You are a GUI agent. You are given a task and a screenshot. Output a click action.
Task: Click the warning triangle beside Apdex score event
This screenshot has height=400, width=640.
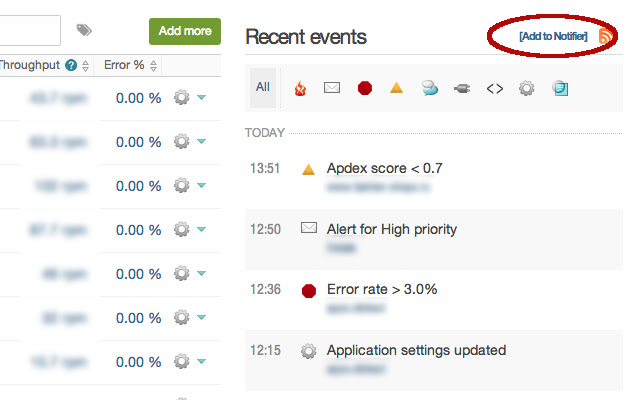[x=308, y=169]
